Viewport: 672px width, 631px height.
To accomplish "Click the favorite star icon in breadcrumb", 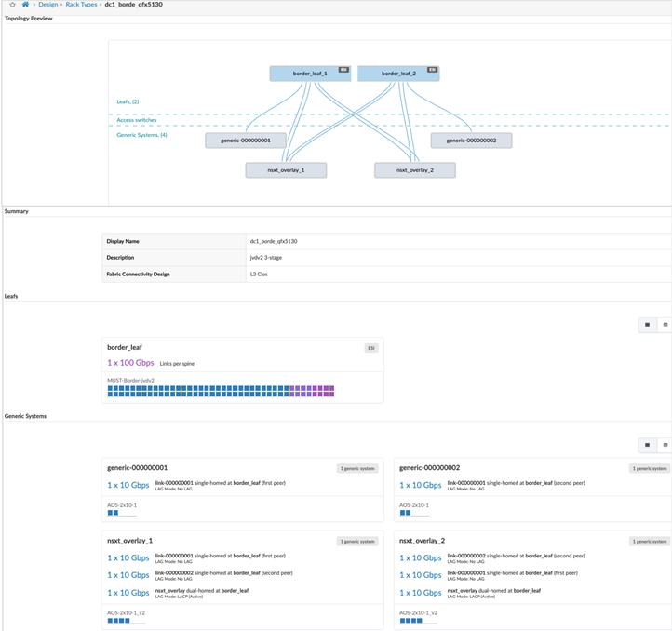I will (x=12, y=5).
